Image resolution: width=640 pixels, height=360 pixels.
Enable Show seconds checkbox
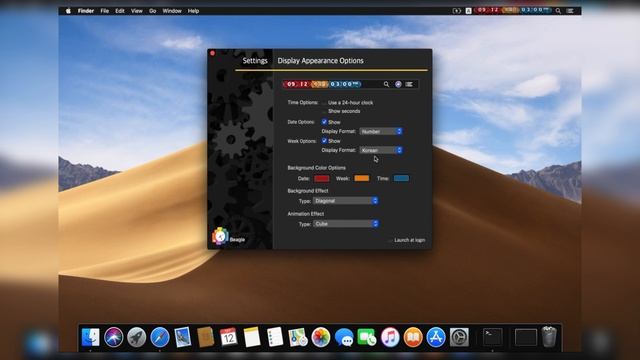click(324, 111)
